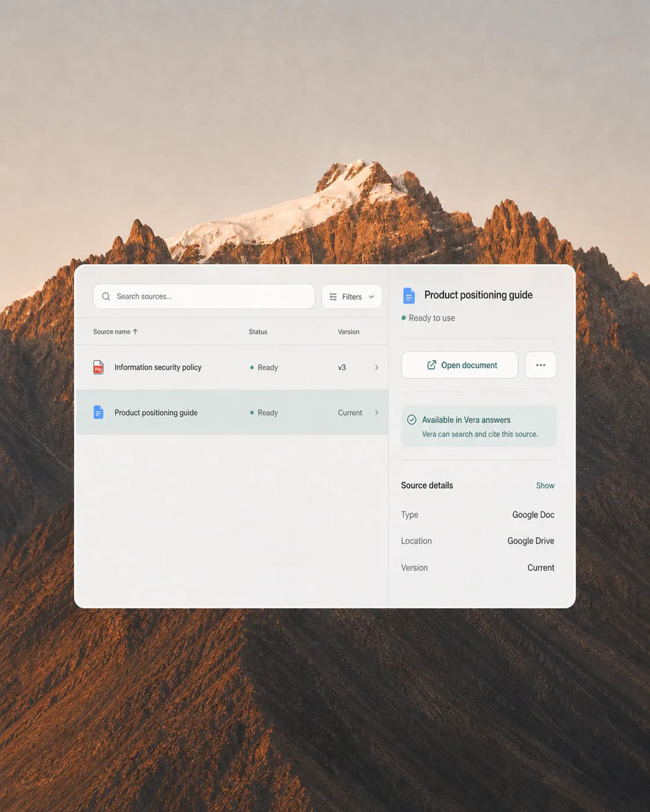Image resolution: width=650 pixels, height=812 pixels.
Task: Click Ready status of Product positioning guide row
Action: (264, 412)
